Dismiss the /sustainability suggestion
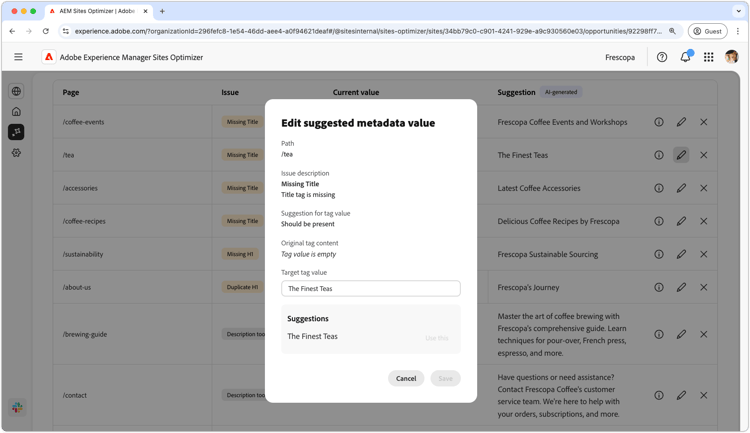This screenshot has height=433, width=750. point(704,254)
